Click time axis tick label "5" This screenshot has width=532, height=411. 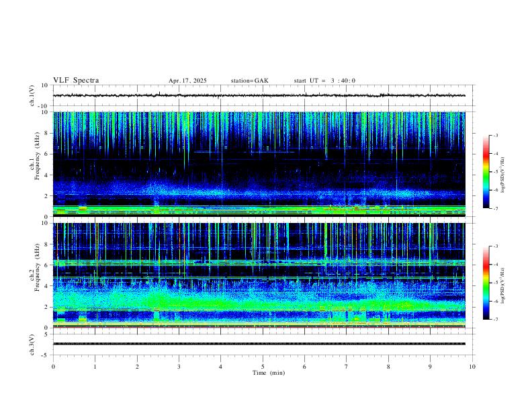263,367
